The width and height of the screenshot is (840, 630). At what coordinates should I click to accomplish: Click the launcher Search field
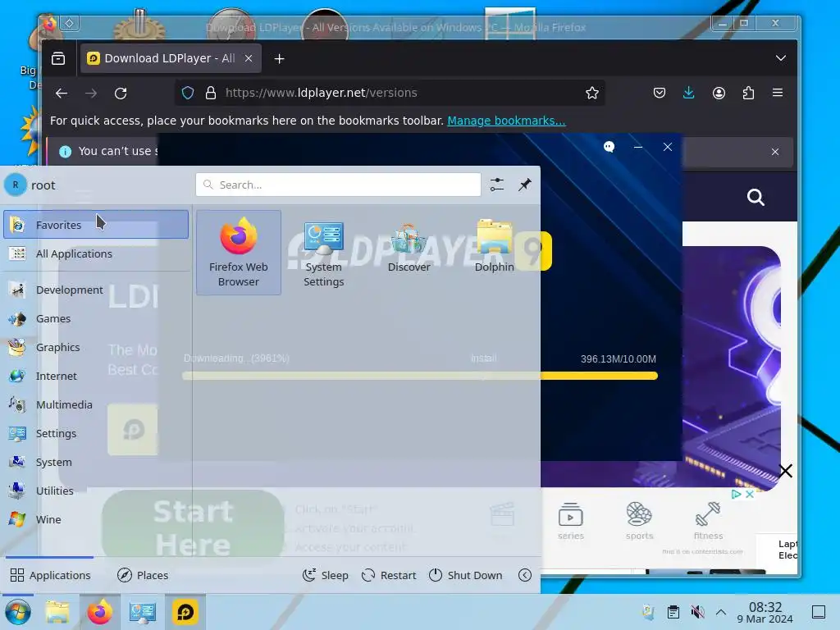[x=338, y=185]
